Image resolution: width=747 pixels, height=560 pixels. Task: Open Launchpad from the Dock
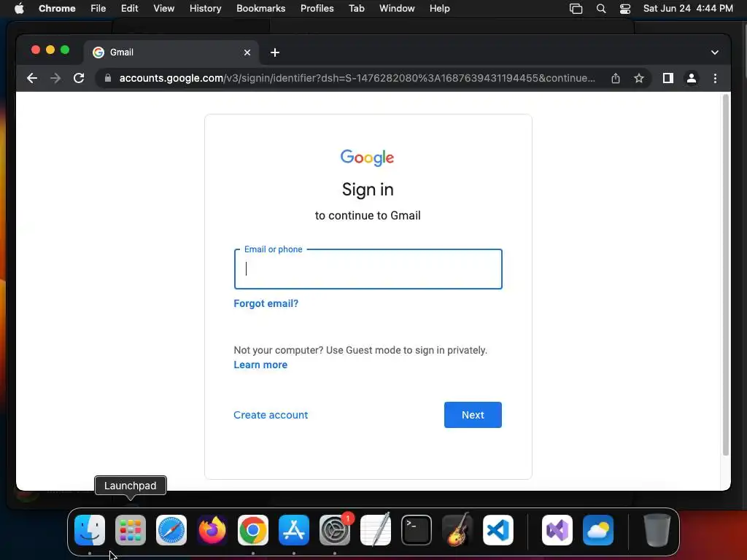(130, 530)
